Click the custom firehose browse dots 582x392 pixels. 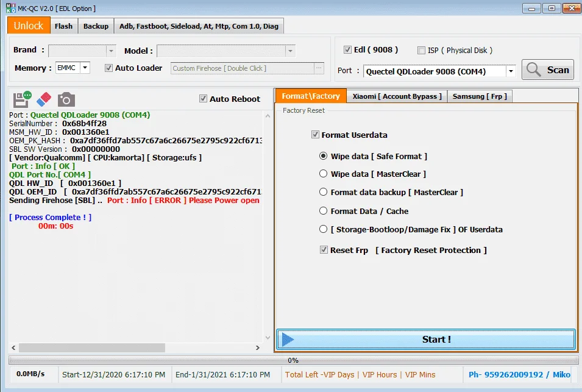pos(319,68)
